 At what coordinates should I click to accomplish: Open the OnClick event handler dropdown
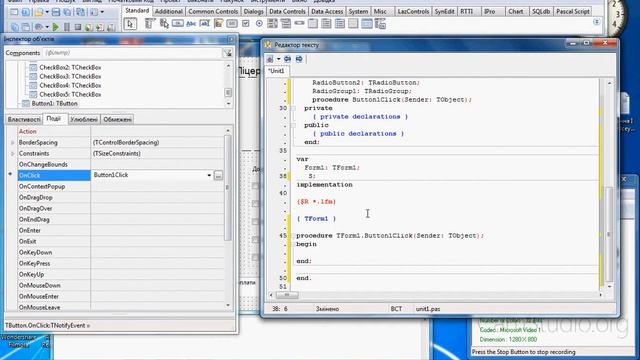point(209,175)
